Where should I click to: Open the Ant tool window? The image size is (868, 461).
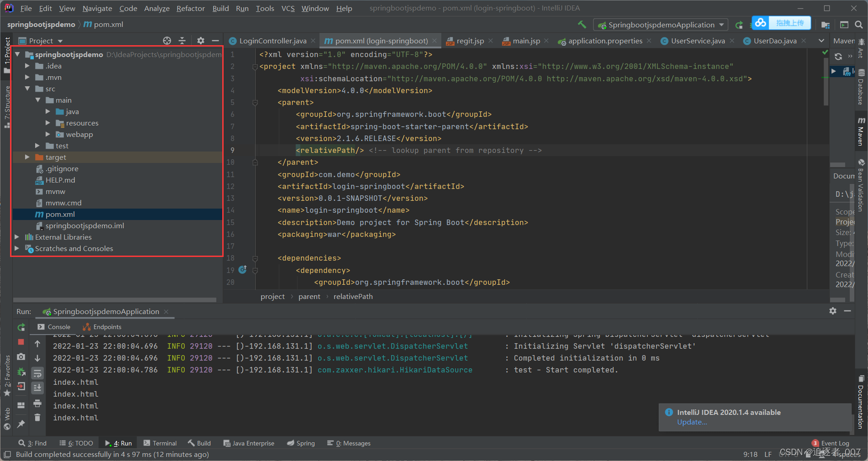(861, 52)
